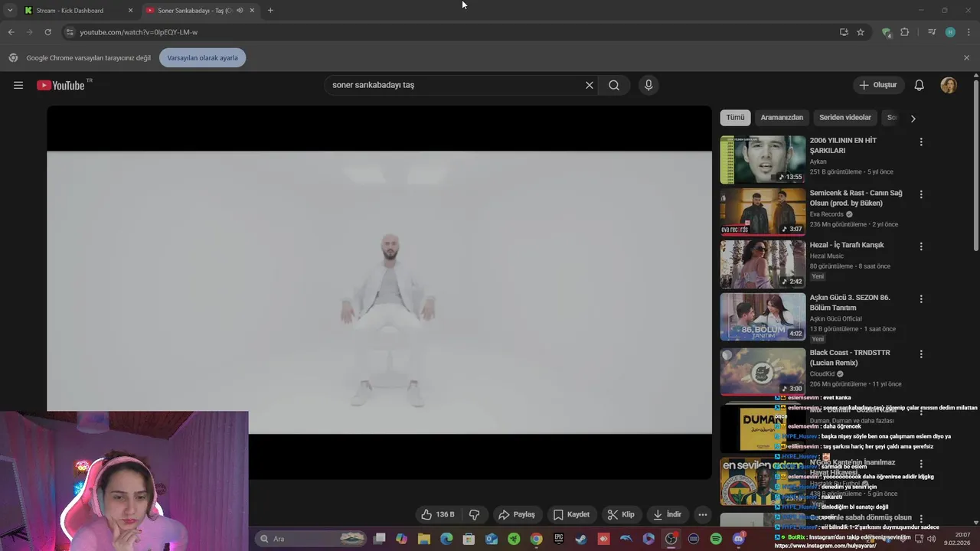
Task: Reload the YouTube page
Action: [47, 32]
